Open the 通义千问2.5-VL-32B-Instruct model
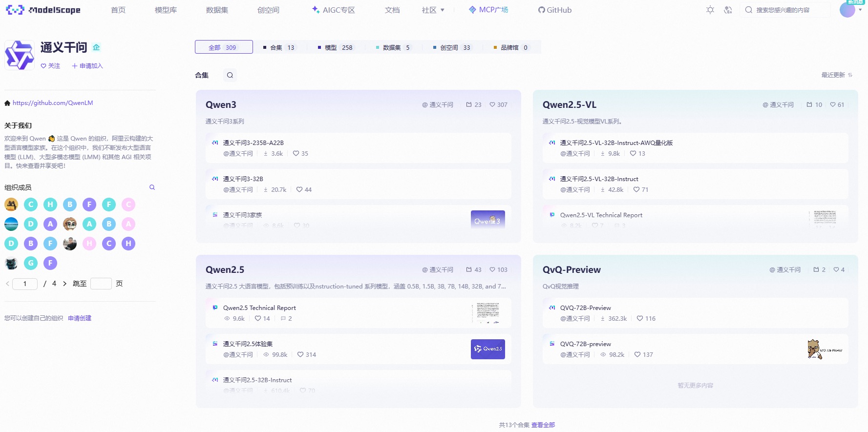 click(x=599, y=179)
